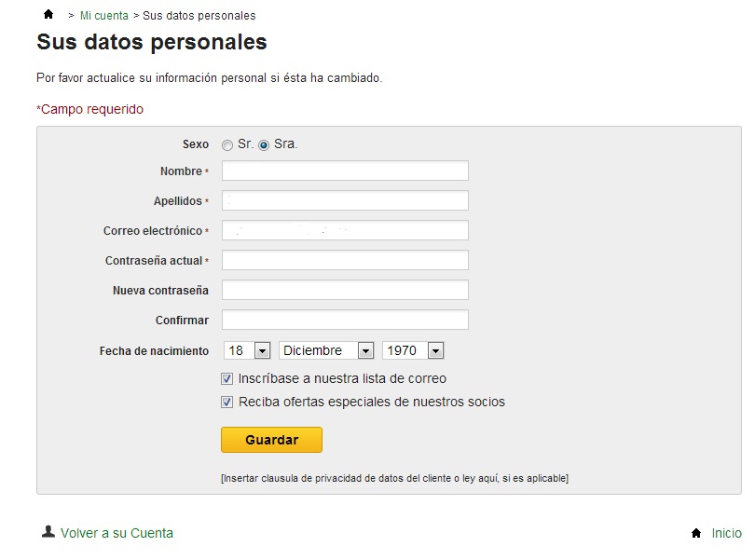755x560 pixels.
Task: Select the Correo electrónico input
Action: click(345, 230)
